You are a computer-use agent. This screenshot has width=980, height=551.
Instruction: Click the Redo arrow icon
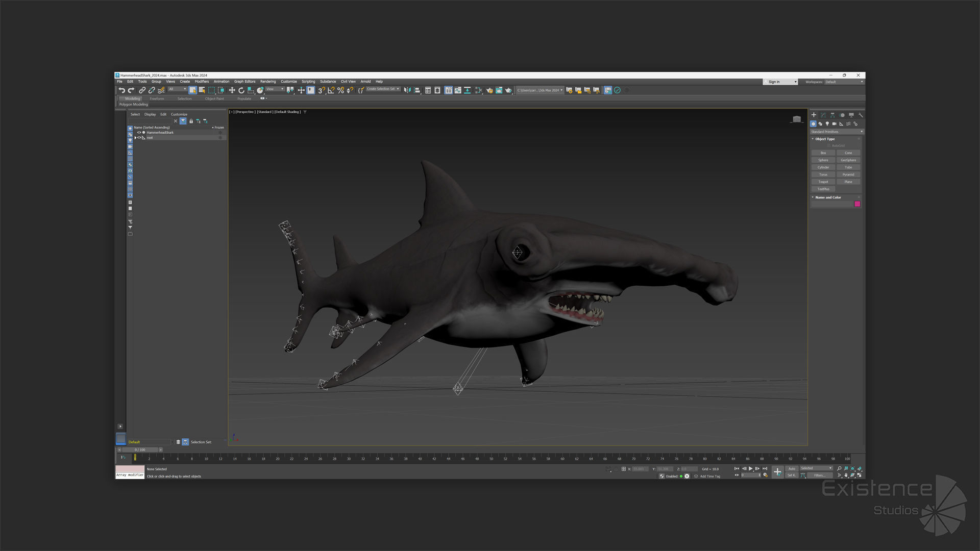pos(131,90)
